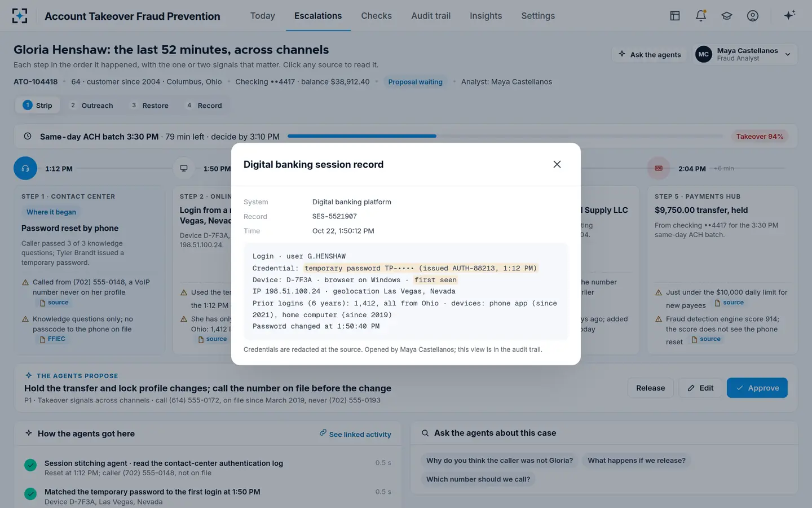Select step 4 Record

pyautogui.click(x=204, y=106)
